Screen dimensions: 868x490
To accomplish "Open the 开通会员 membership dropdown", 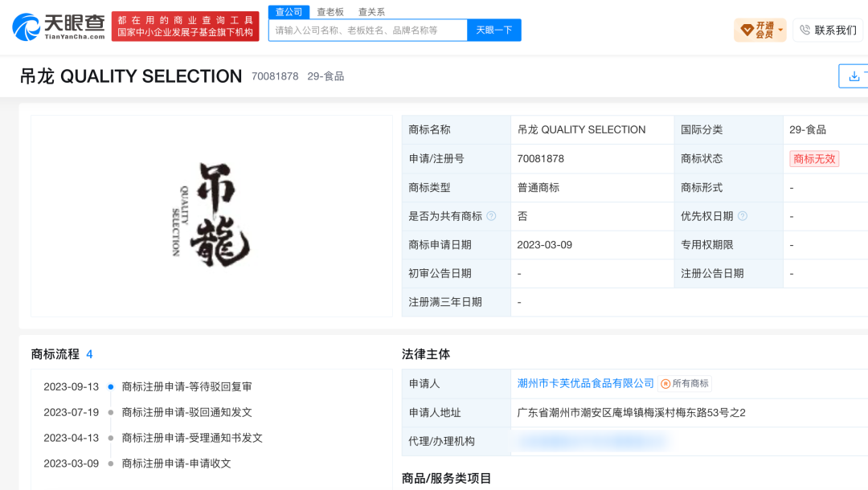I will coord(760,30).
